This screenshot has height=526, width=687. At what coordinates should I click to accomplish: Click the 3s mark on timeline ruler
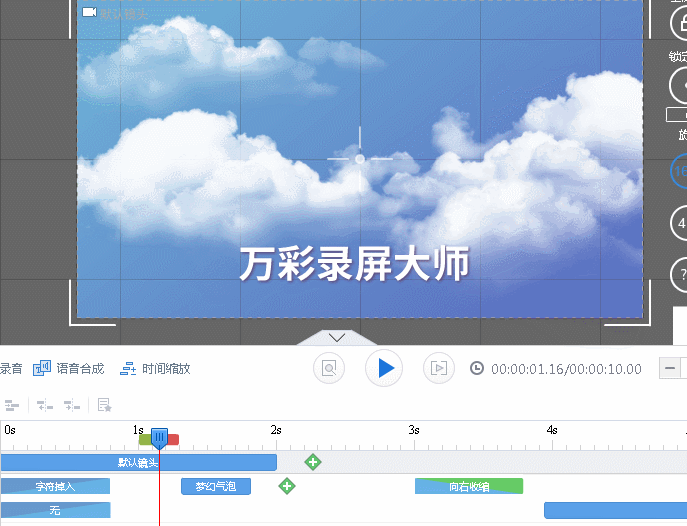point(414,430)
